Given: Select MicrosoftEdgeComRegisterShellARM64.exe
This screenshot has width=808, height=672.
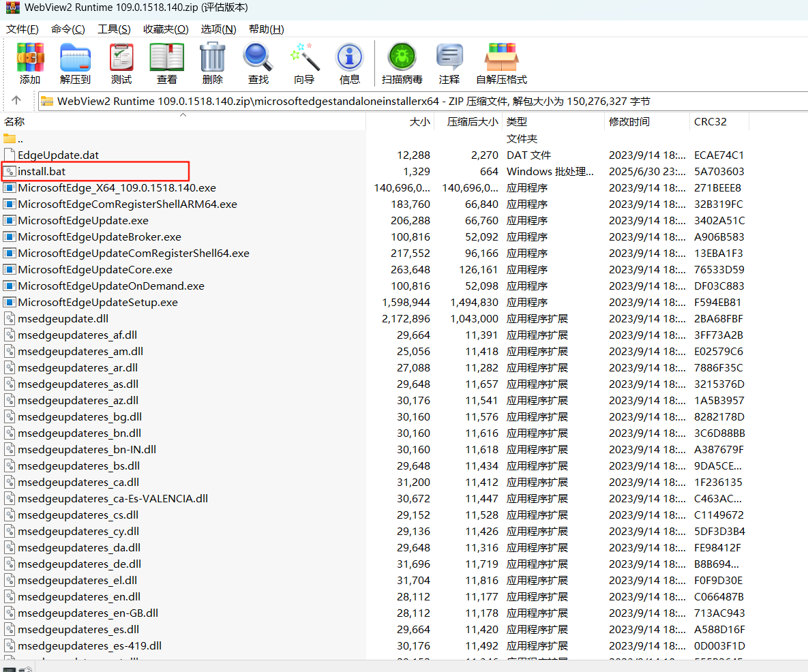Looking at the screenshot, I should (x=128, y=204).
